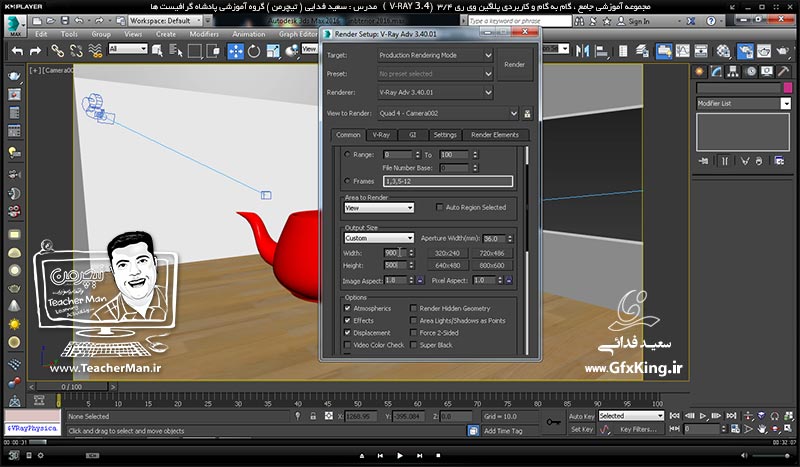Enable the Force 2-Sided checkbox

[413, 333]
